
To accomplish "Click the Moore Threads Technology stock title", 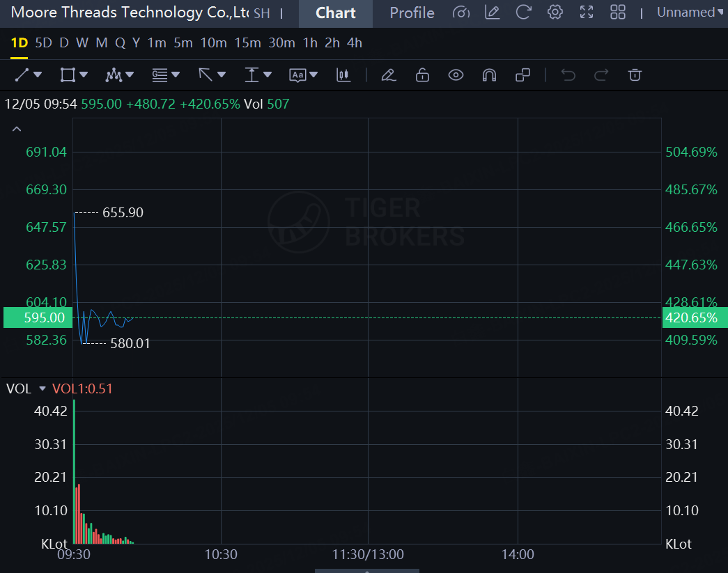I will tap(130, 13).
